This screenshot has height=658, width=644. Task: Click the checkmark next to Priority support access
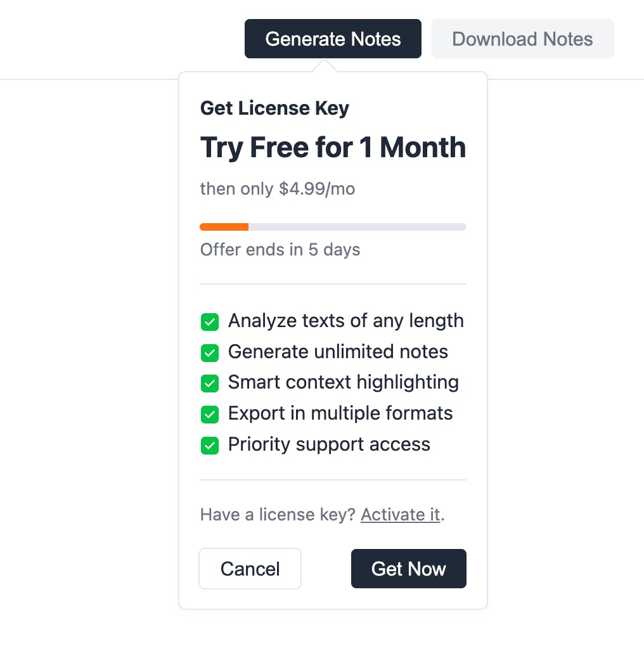[x=210, y=446]
